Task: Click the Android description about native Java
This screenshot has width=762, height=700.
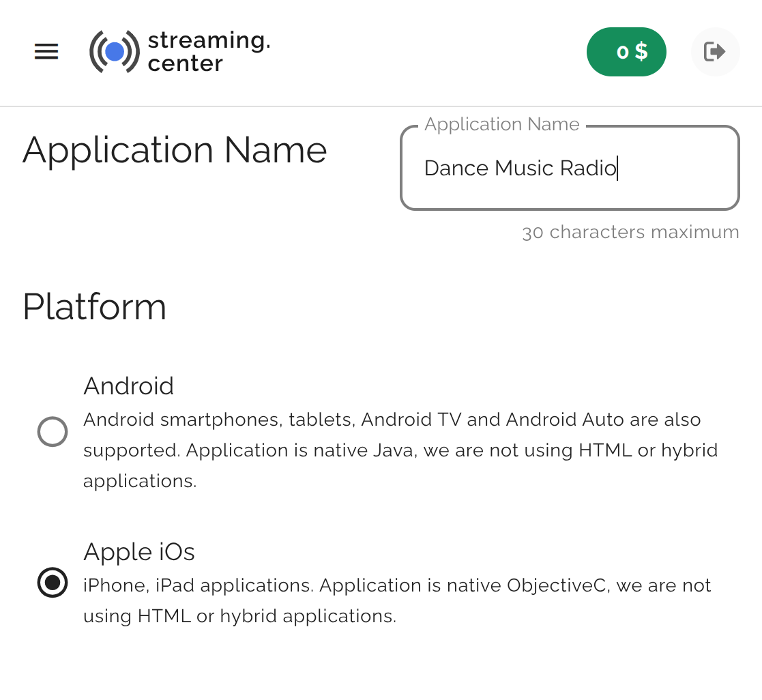Action: click(x=400, y=450)
